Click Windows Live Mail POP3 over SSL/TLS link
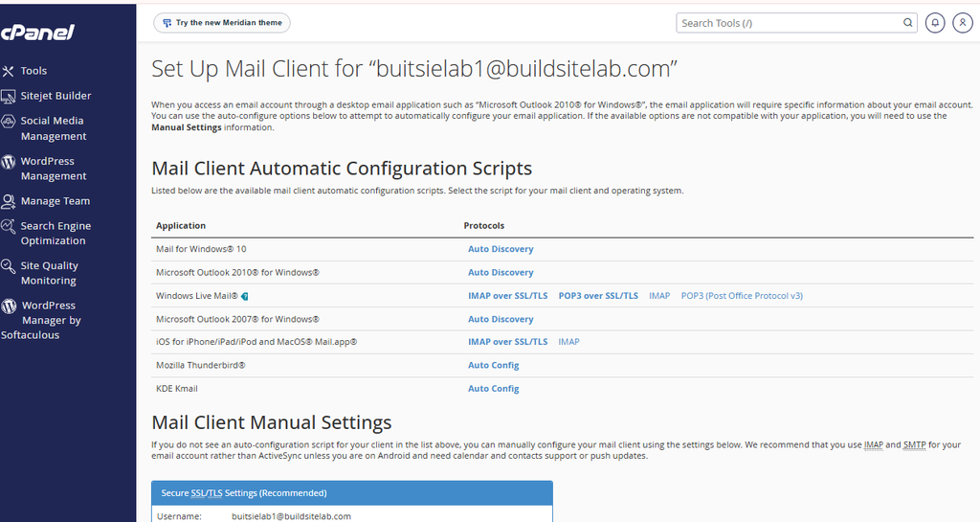This screenshot has height=522, width=980. 598,296
